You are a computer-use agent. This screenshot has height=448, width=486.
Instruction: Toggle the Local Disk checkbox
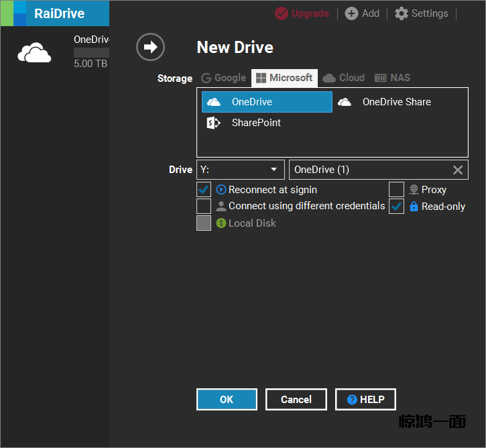click(x=204, y=223)
